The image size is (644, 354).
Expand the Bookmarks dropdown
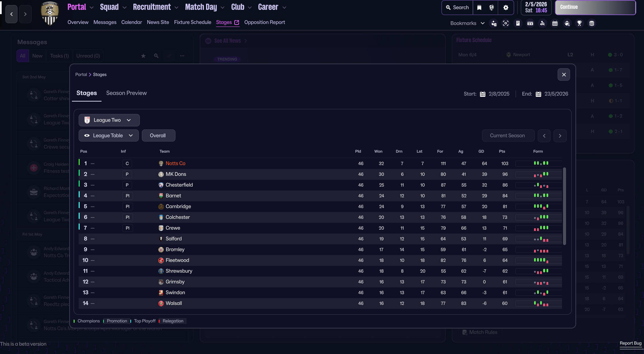click(467, 23)
